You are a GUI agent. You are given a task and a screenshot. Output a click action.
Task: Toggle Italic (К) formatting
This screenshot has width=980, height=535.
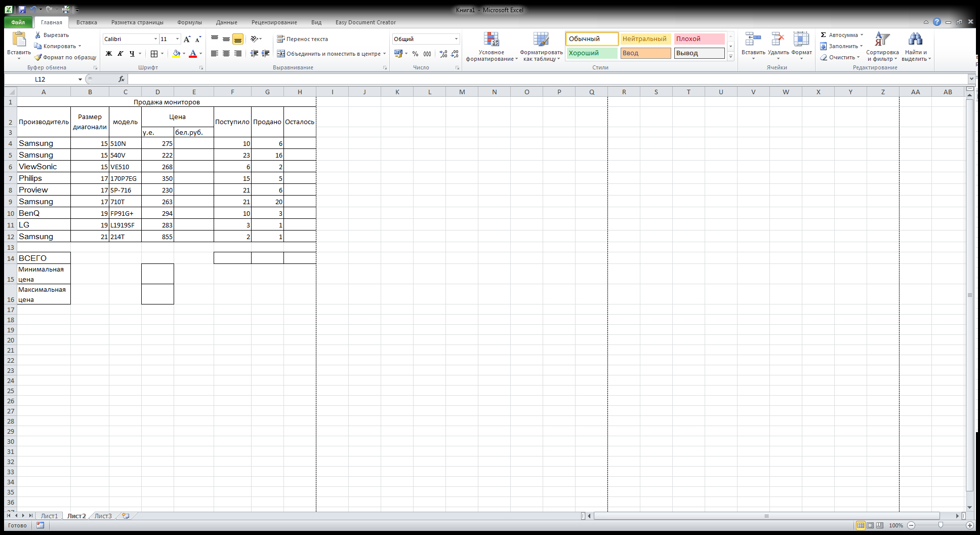pyautogui.click(x=120, y=54)
